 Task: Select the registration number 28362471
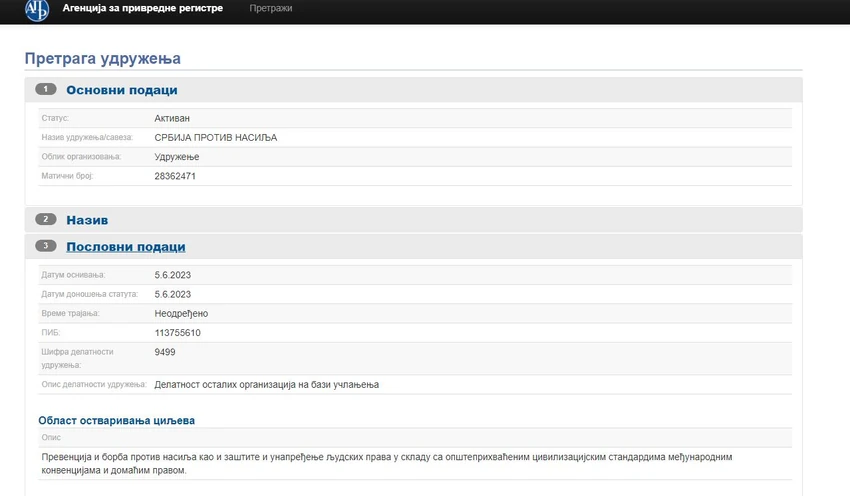175,176
